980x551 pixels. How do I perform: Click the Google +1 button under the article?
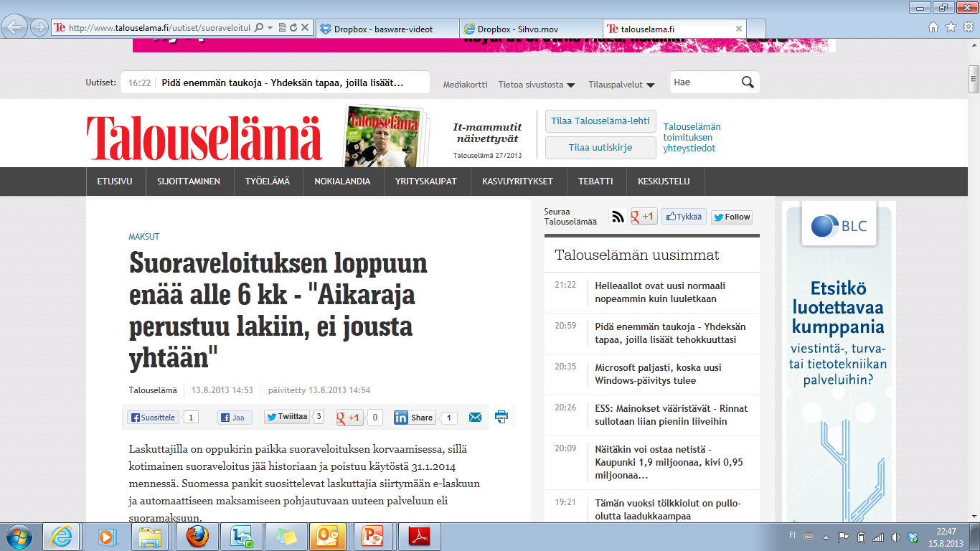click(350, 418)
